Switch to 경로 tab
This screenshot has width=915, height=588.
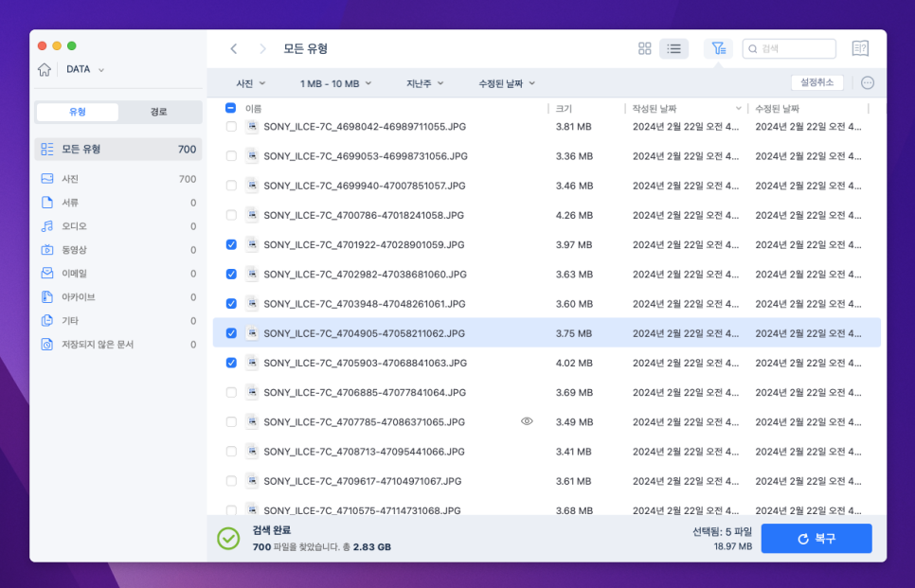(x=159, y=112)
